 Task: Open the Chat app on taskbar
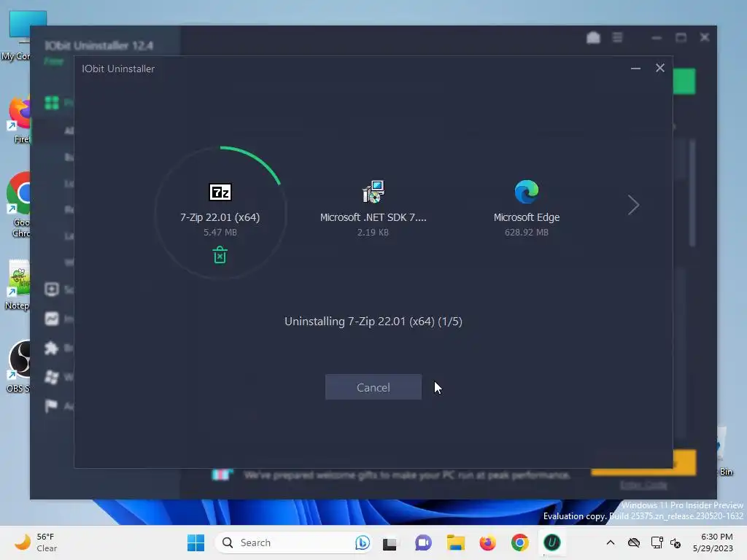tap(423, 542)
